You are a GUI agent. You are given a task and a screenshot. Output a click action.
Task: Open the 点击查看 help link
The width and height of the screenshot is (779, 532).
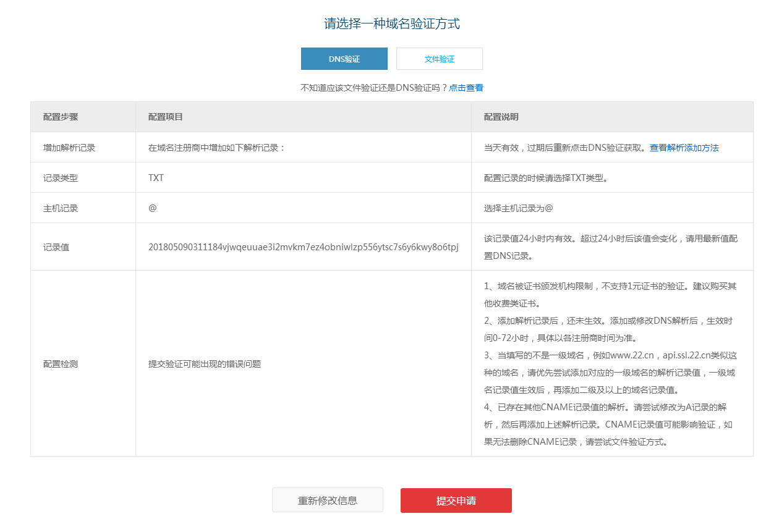(x=467, y=87)
